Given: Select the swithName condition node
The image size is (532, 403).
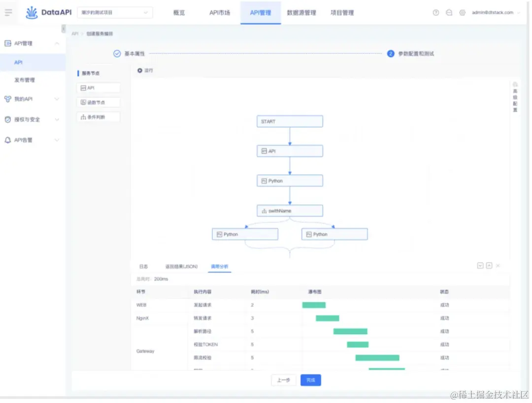Looking at the screenshot, I should tap(290, 211).
